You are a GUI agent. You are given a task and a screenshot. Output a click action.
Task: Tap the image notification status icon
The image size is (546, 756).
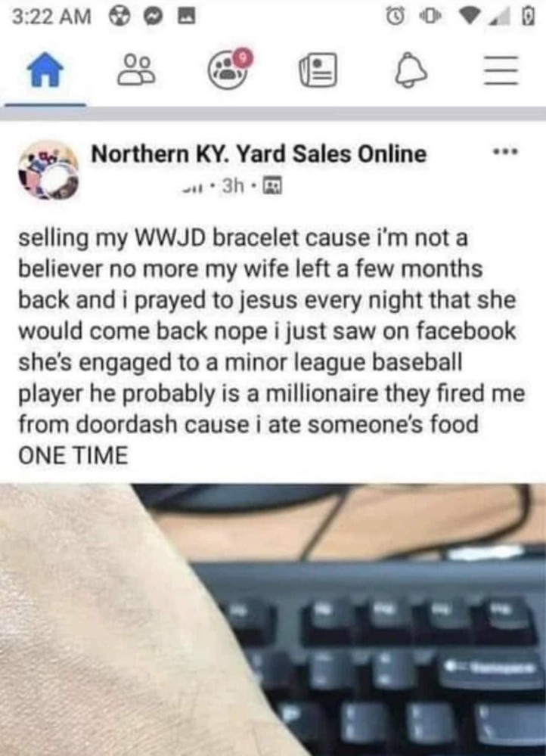coord(187,17)
